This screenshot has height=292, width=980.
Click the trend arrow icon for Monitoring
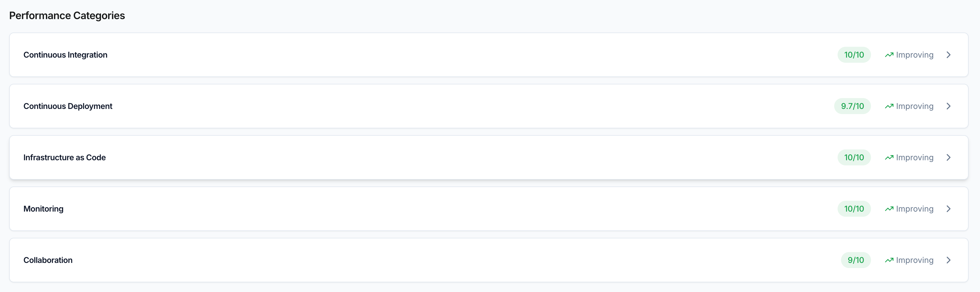point(889,209)
